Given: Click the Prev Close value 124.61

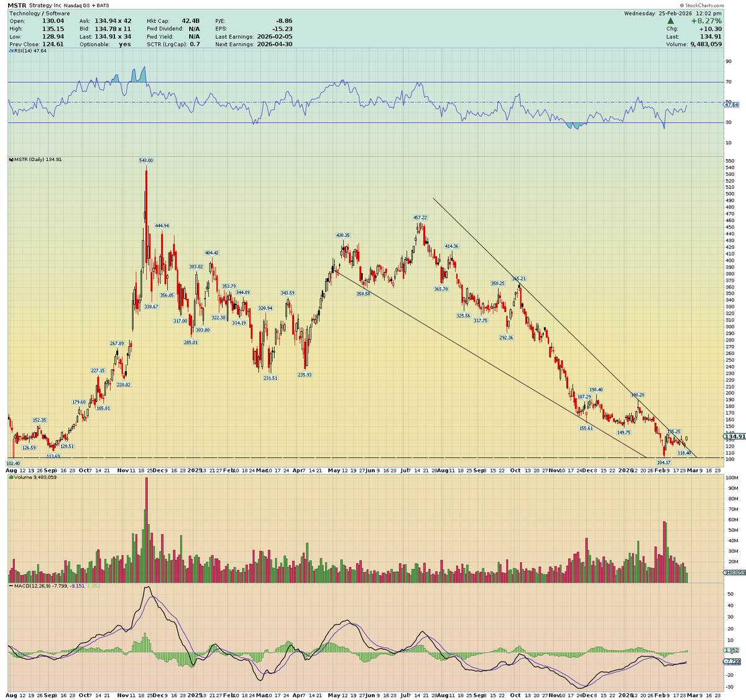Looking at the screenshot, I should coord(52,44).
